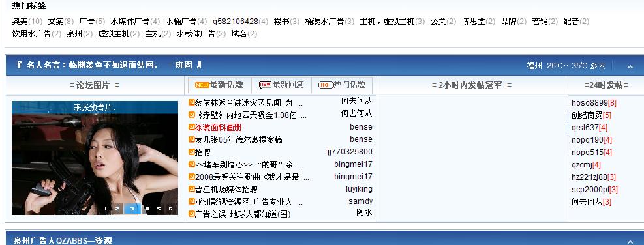Select the 水媒体广告 hot tag
Viewport: 644px width, 245px height.
click(x=130, y=22)
